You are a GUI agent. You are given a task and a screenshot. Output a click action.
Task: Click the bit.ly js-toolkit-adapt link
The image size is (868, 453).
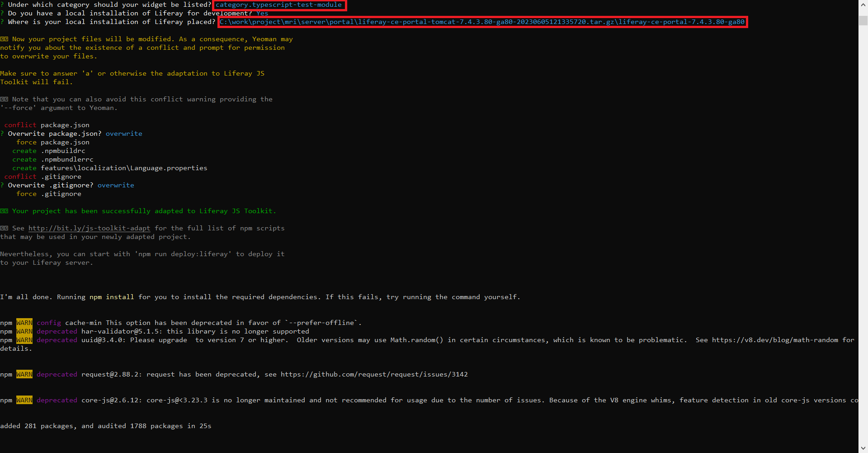89,228
